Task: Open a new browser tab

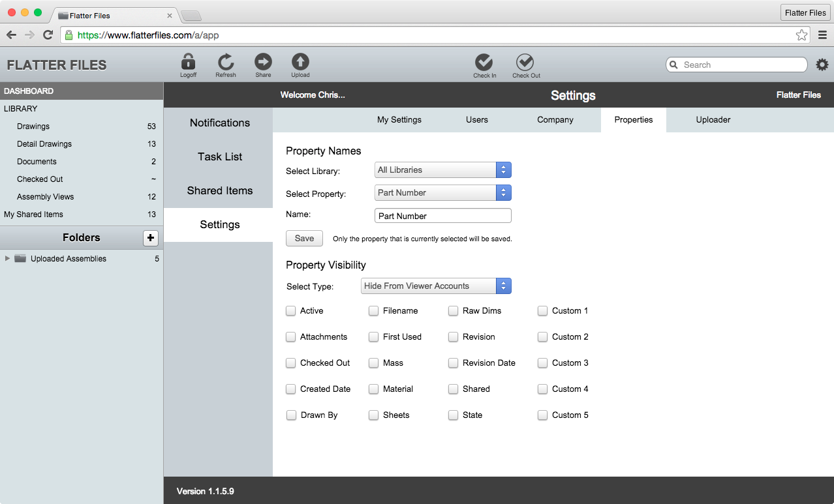Action: tap(191, 16)
